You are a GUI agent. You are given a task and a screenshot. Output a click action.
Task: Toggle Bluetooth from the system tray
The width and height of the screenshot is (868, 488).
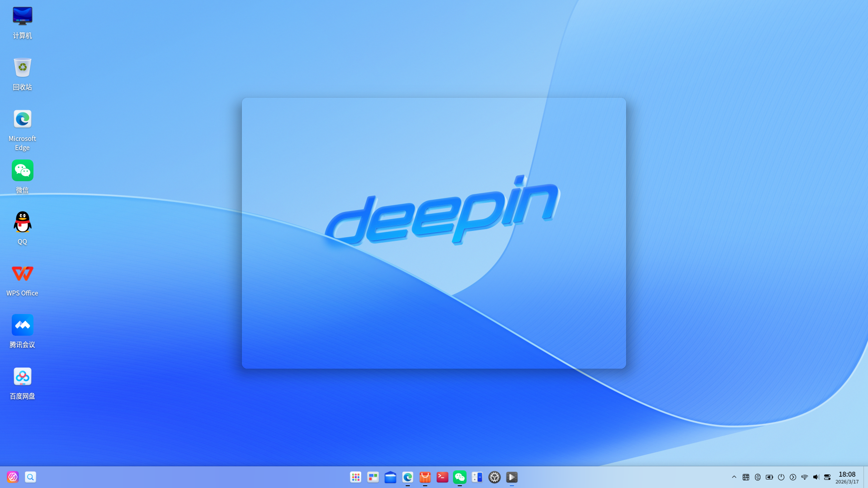pos(758,477)
